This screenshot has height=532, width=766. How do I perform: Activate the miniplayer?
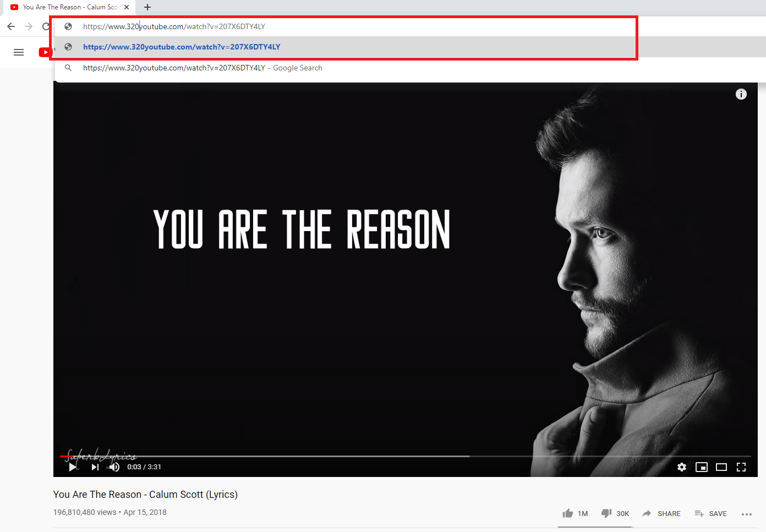(702, 467)
